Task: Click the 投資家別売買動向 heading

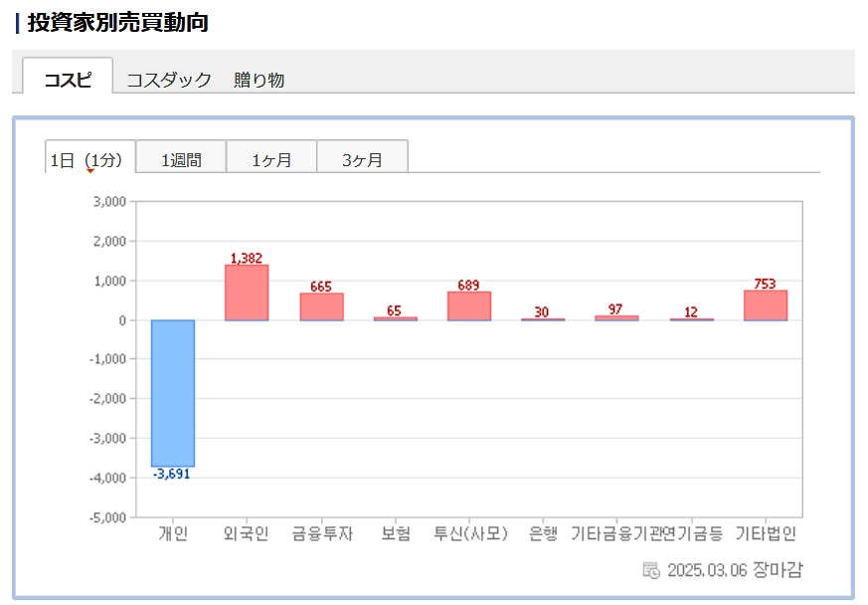Action: [117, 23]
